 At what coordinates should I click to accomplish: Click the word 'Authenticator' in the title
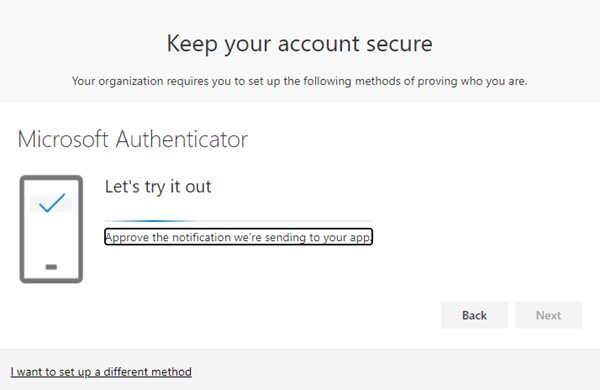click(x=182, y=139)
